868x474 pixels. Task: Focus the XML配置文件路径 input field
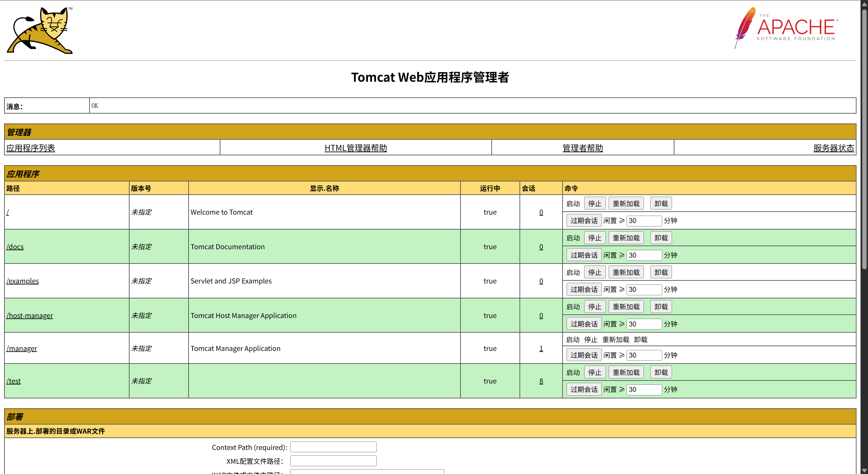pos(333,461)
